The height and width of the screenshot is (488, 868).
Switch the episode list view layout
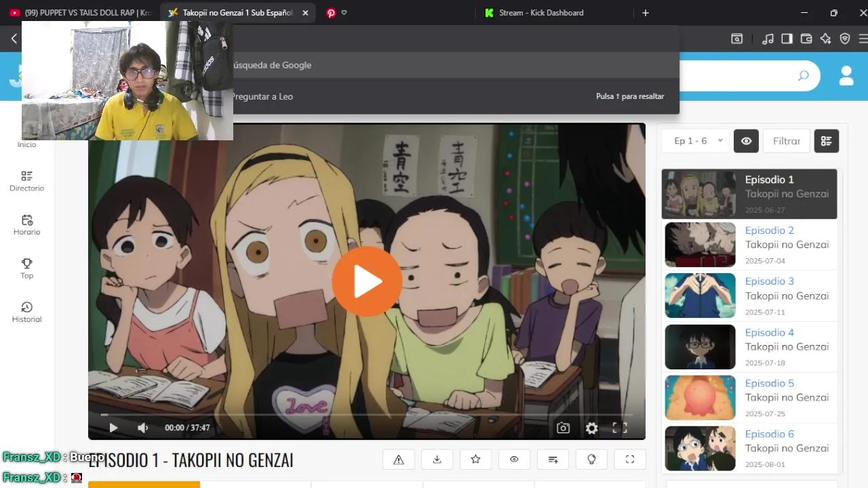(x=826, y=141)
